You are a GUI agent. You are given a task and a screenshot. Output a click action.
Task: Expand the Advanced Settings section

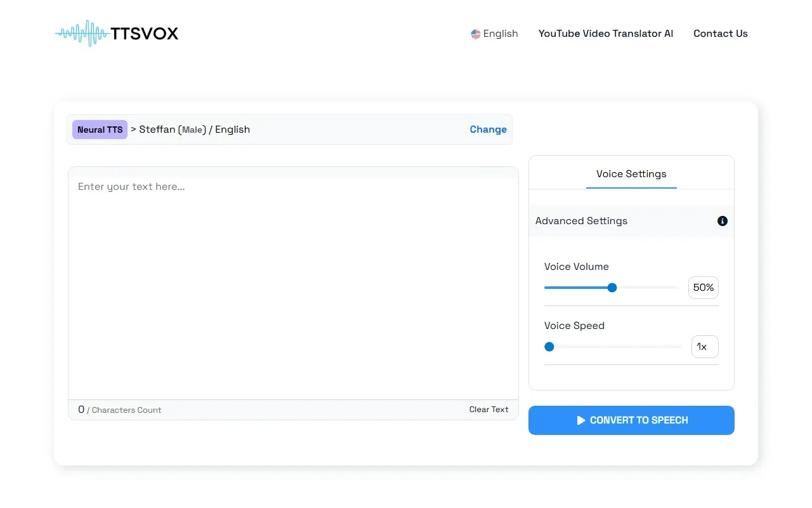pyautogui.click(x=581, y=221)
